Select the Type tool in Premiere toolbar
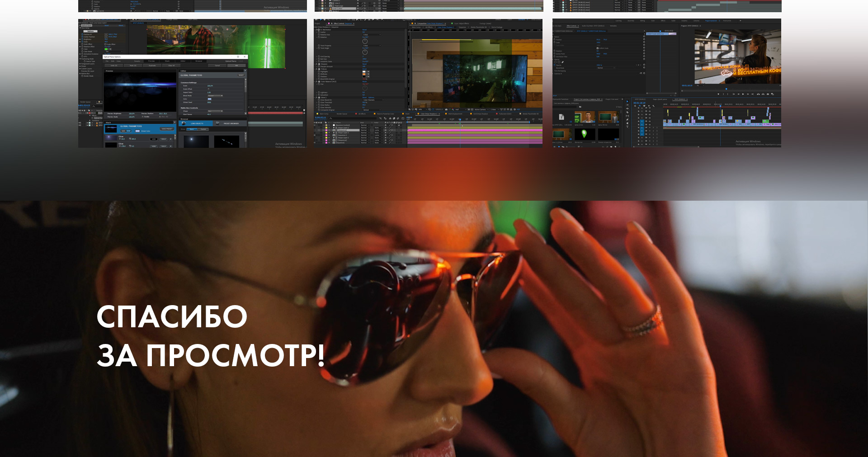Image resolution: width=868 pixels, height=457 pixels. coord(627,127)
